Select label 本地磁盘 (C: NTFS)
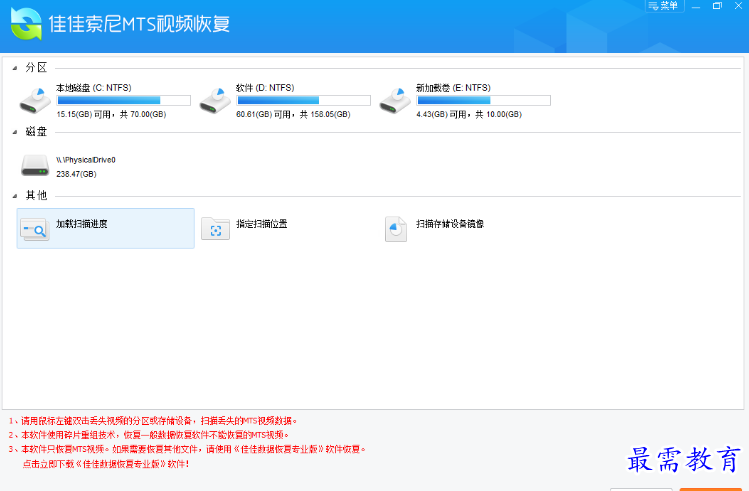The height and width of the screenshot is (491, 749). (x=94, y=88)
